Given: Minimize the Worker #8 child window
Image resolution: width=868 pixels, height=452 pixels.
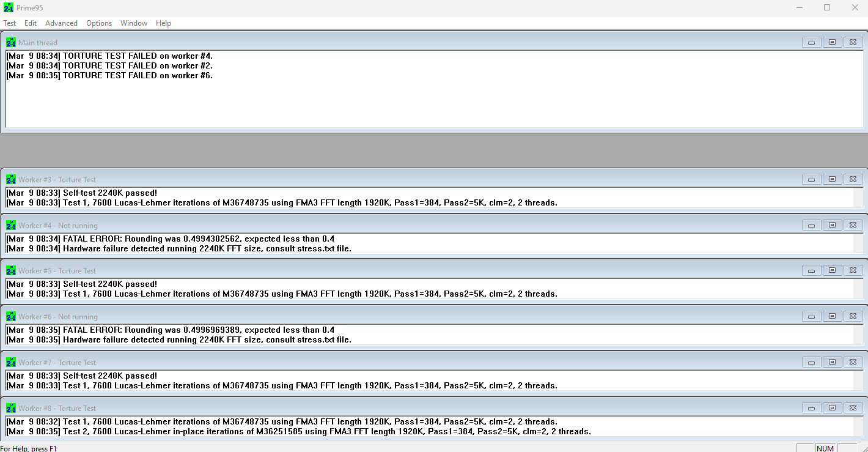Looking at the screenshot, I should click(811, 408).
